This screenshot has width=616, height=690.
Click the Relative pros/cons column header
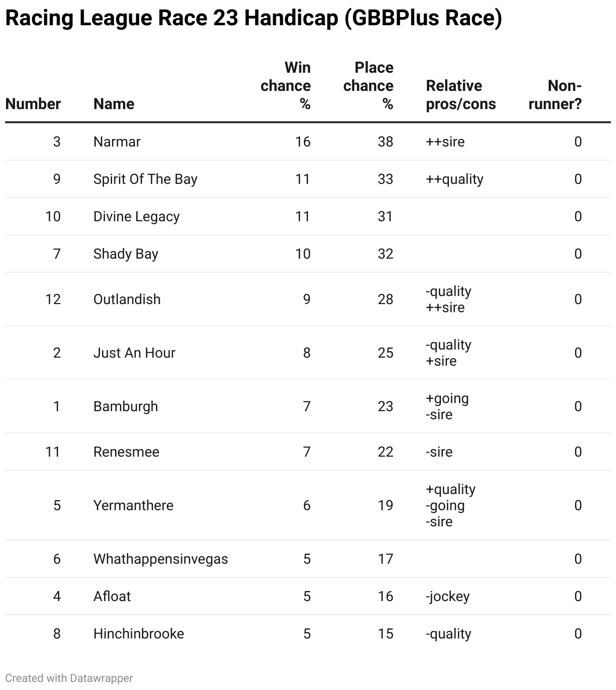click(460, 95)
